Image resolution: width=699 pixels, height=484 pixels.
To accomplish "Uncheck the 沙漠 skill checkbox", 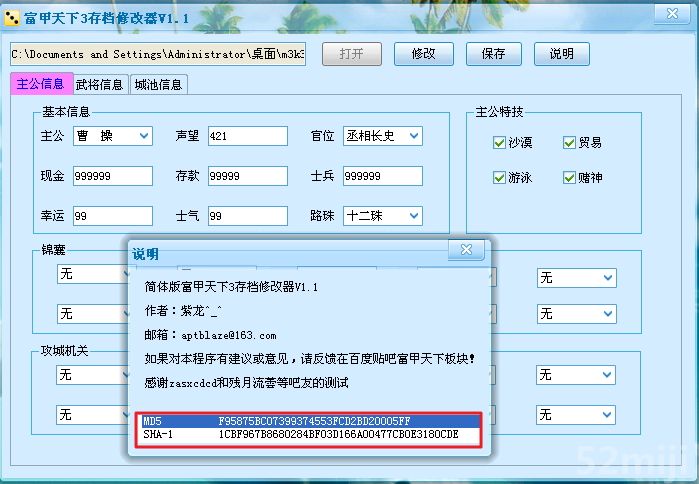I will [499, 143].
